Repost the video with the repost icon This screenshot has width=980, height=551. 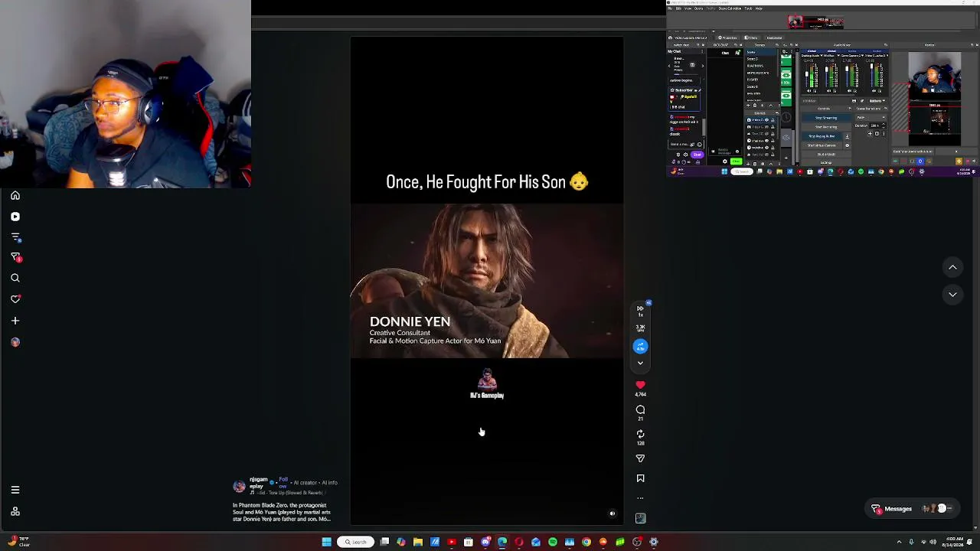point(640,434)
